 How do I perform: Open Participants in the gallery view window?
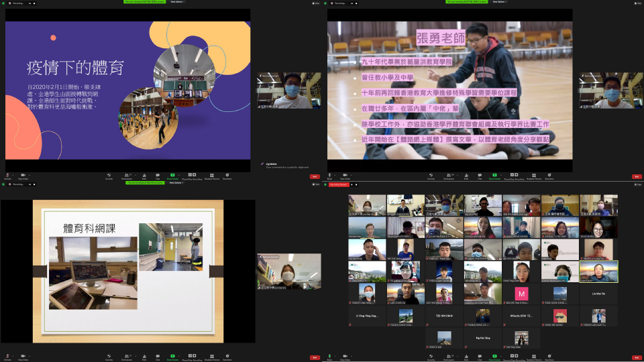coord(449,357)
